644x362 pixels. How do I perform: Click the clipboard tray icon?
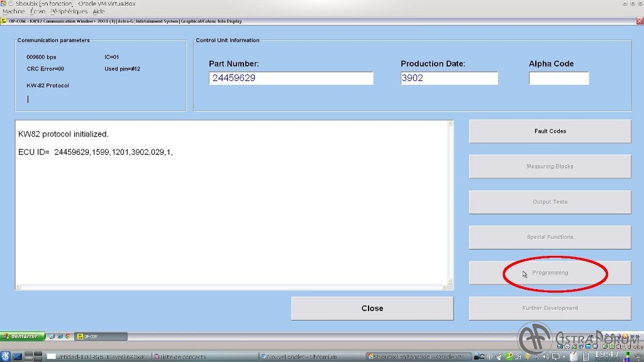click(574, 357)
